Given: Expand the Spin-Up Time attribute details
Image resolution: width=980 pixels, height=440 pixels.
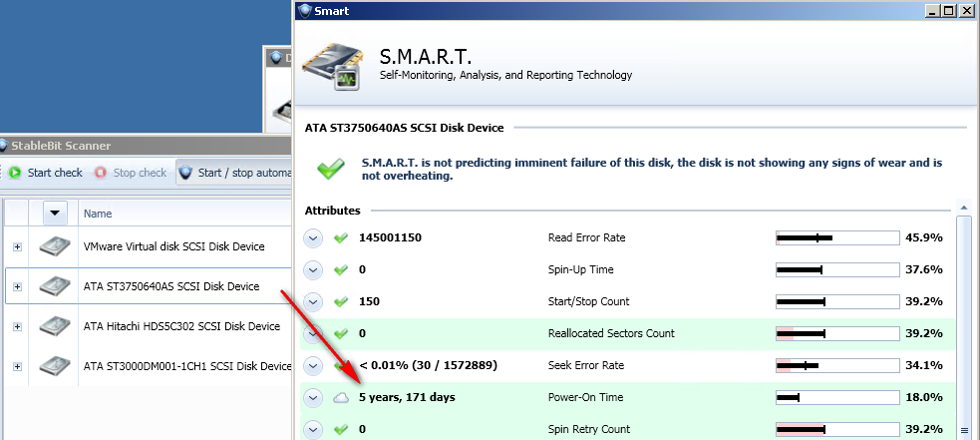Looking at the screenshot, I should coord(313,269).
